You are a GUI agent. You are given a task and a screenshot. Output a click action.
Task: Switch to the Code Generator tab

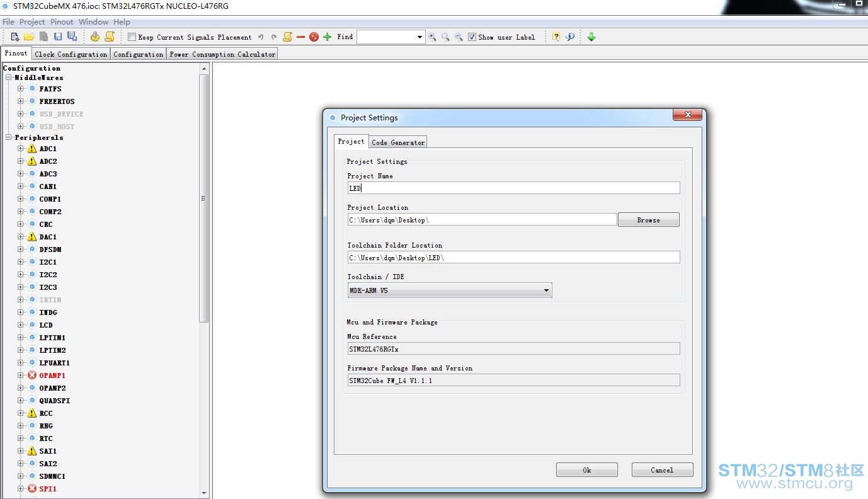[x=398, y=142]
